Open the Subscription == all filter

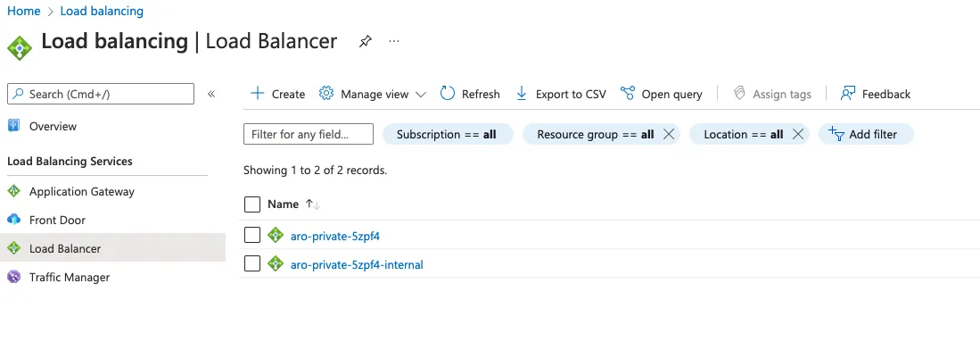click(447, 134)
